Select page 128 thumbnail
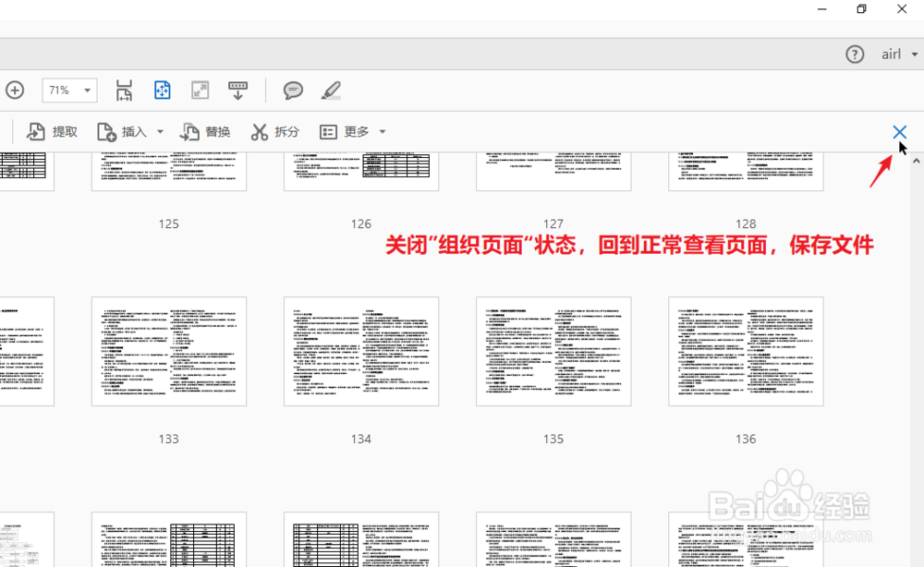 [746, 172]
